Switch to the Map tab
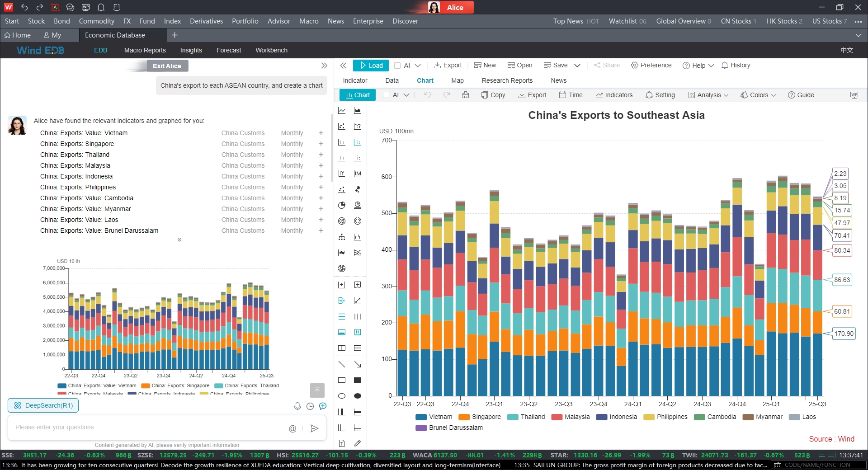 (x=457, y=80)
